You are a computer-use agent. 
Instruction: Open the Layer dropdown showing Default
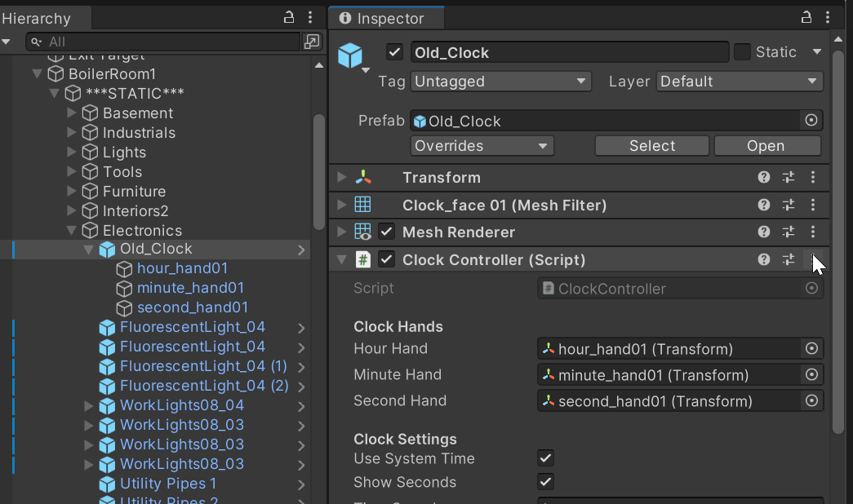740,81
